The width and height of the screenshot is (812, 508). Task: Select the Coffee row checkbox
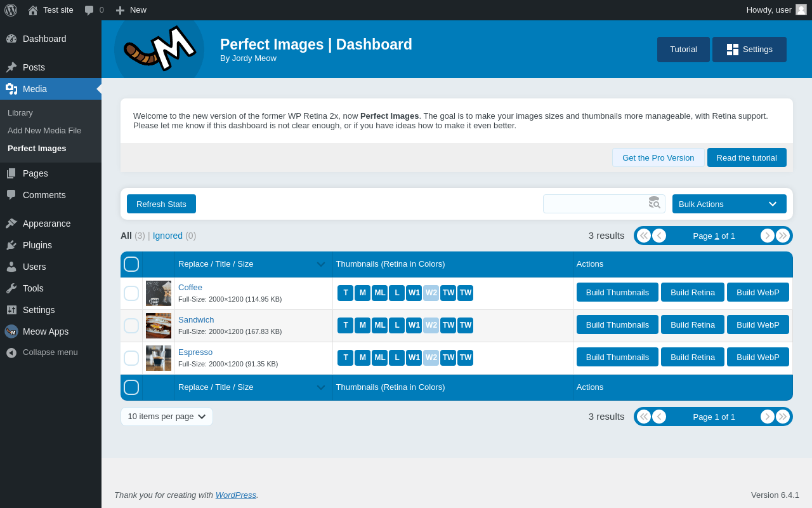tap(131, 293)
